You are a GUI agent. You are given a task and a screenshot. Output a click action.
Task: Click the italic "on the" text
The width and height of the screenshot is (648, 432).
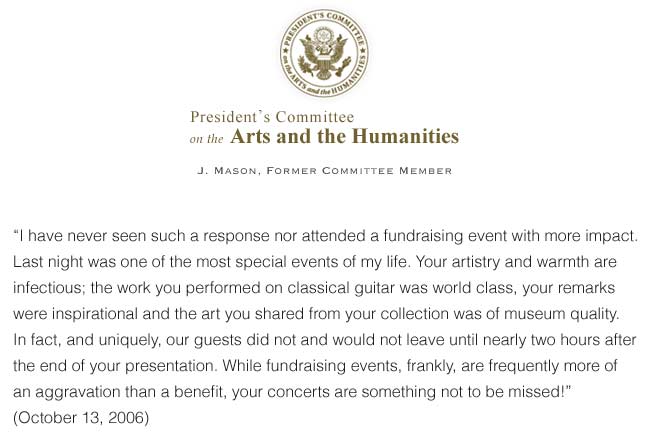[x=206, y=138]
